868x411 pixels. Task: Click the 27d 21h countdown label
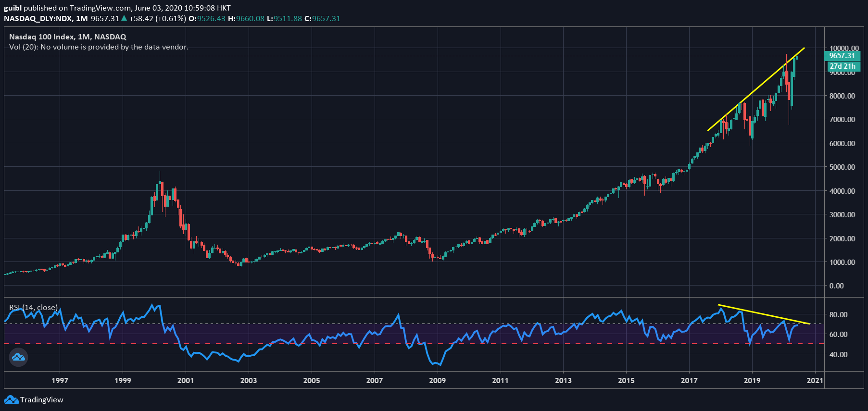843,66
